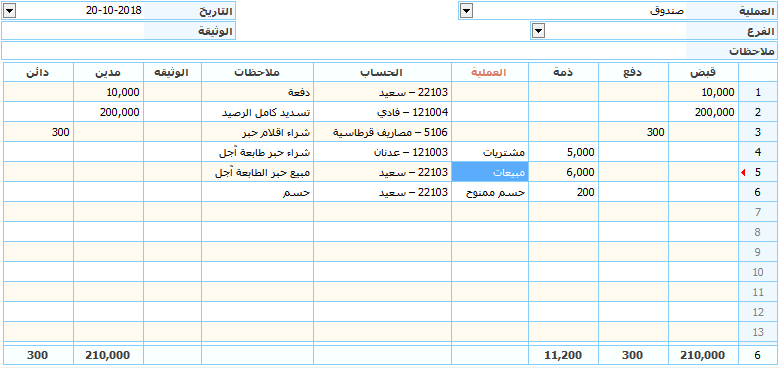Click the مدين cell 200,000 in row 2

click(108, 112)
